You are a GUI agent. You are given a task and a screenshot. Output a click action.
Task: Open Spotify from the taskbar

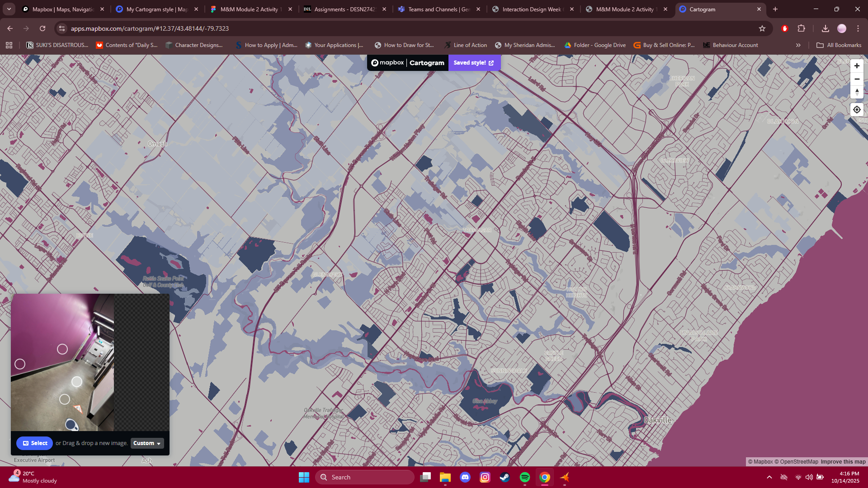(525, 477)
